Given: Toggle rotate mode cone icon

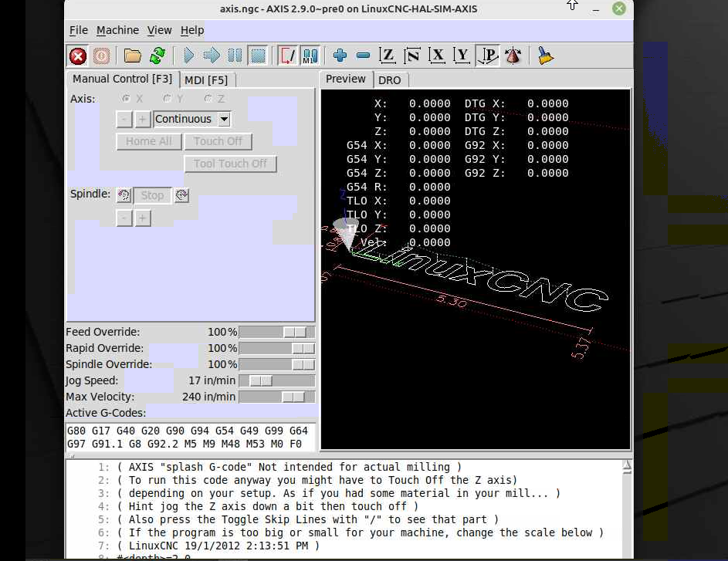Looking at the screenshot, I should pyautogui.click(x=513, y=56).
